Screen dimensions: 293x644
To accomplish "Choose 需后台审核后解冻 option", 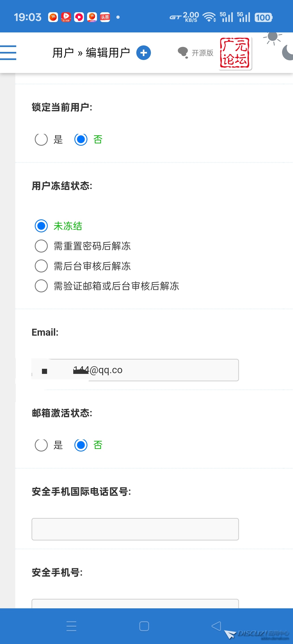I will [x=41, y=266].
